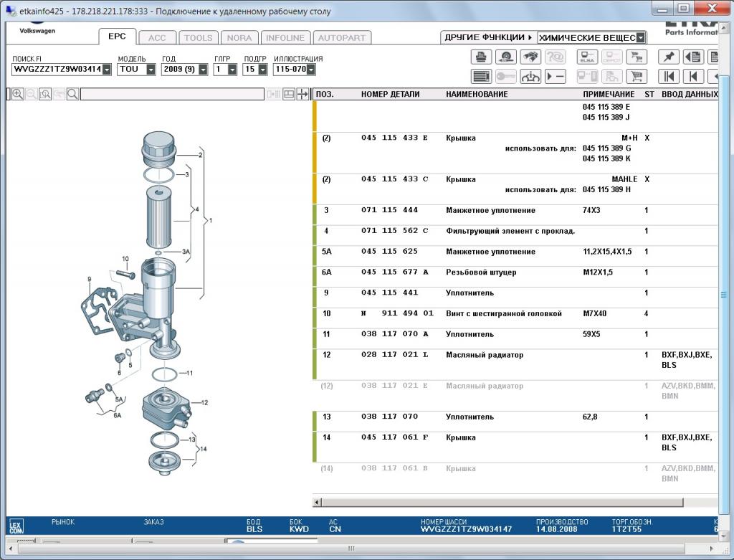Click the expand-width arrows icon
Viewport: 734px width, 560px height.
click(302, 94)
